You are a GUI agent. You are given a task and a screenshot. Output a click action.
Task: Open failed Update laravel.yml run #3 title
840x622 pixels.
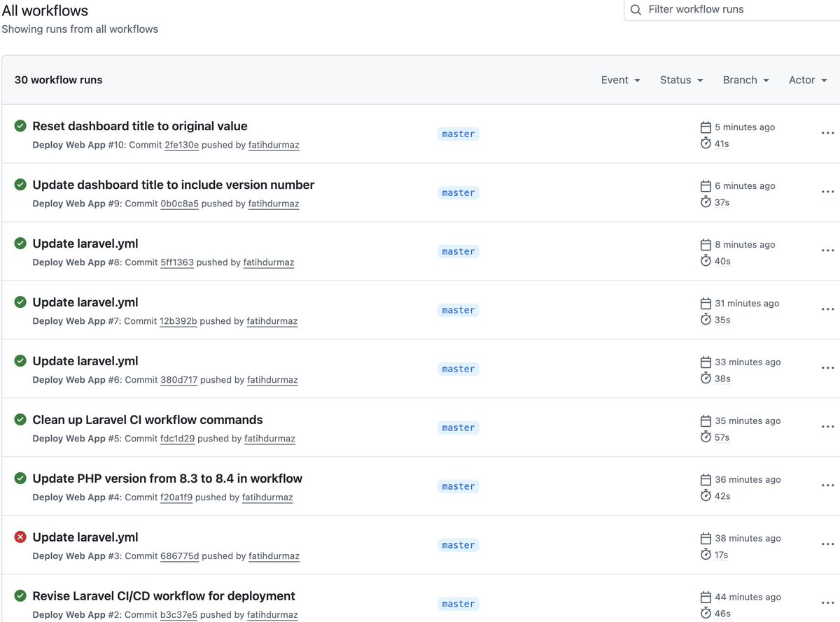(x=85, y=537)
